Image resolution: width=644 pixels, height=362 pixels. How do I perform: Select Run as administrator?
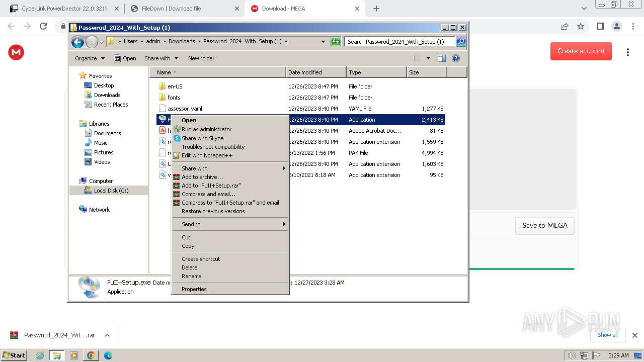coord(230,129)
